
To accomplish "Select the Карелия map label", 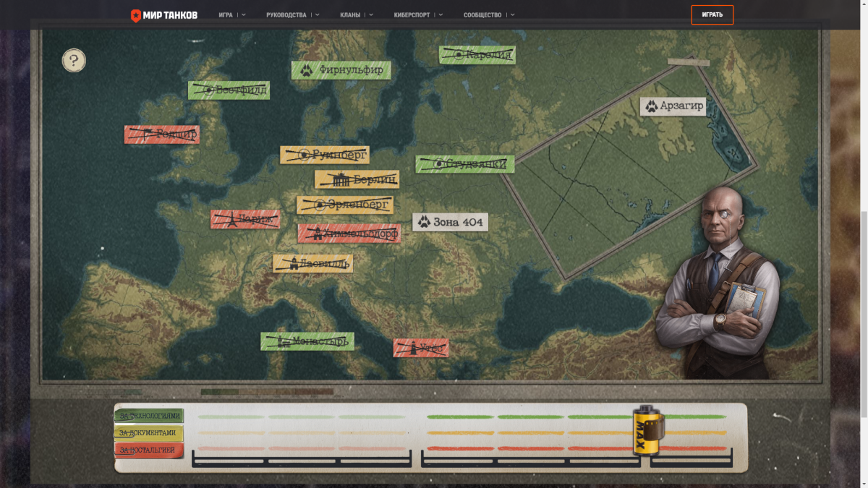I will pos(477,55).
